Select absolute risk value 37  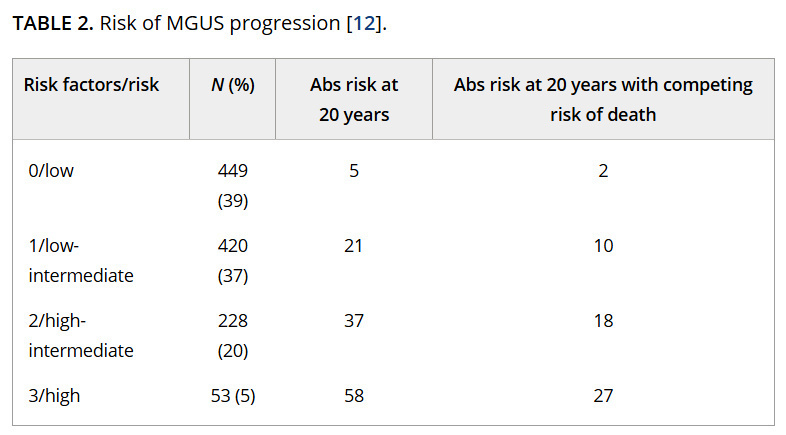(353, 321)
